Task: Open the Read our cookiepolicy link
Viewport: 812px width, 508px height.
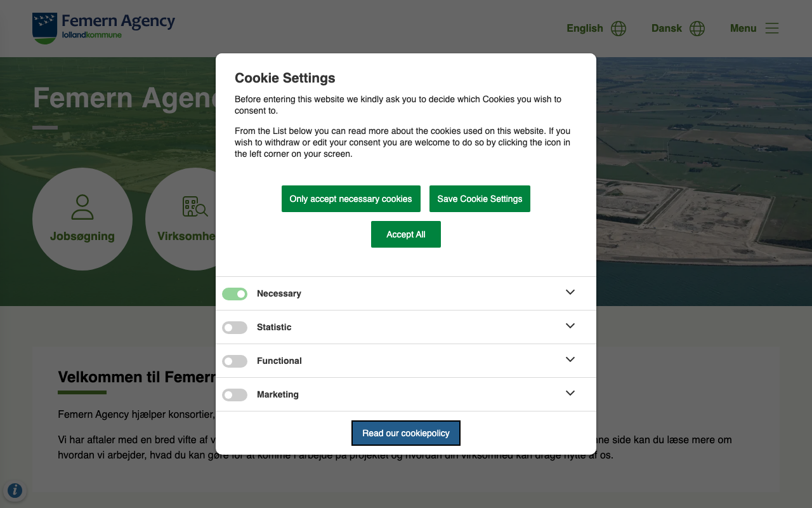Action: click(406, 433)
